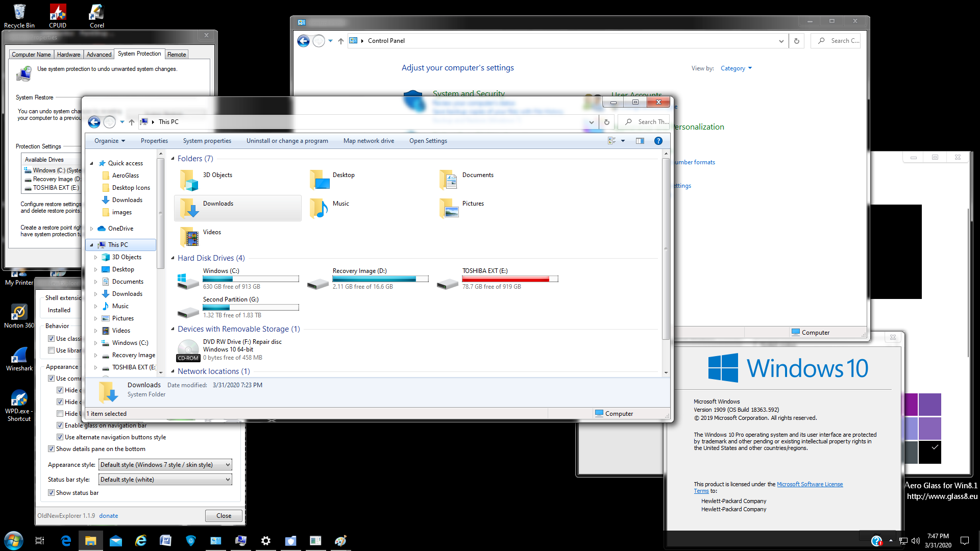The image size is (980, 551).
Task: Open the Organize dropdown menu
Action: tap(109, 141)
